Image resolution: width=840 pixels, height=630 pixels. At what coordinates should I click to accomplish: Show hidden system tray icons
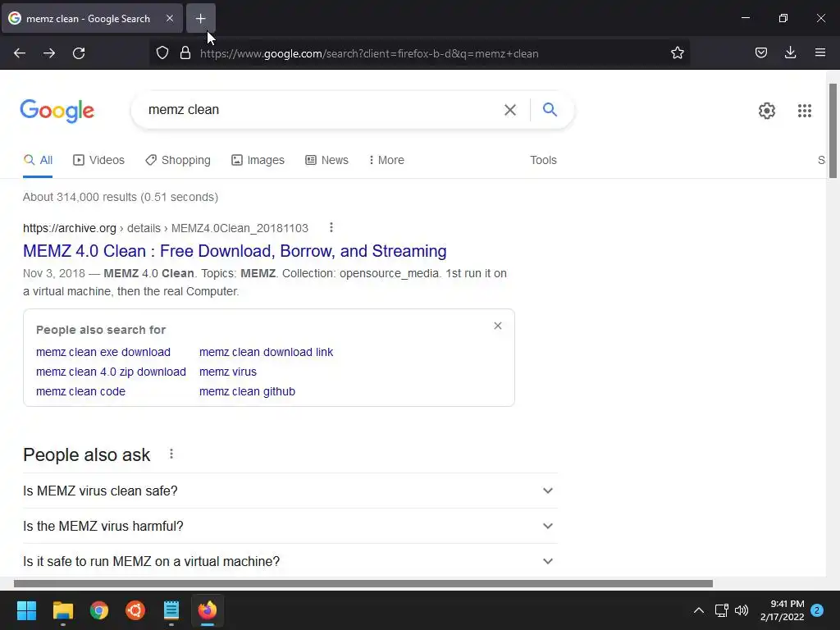click(x=699, y=610)
